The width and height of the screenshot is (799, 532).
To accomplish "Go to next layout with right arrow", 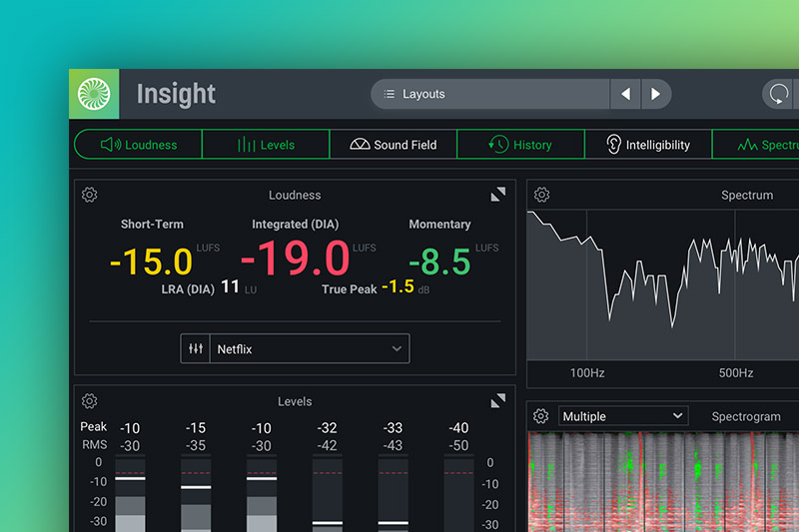I will pos(656,94).
